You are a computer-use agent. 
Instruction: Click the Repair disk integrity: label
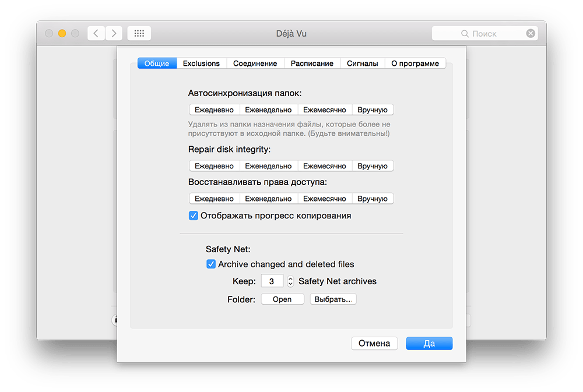[229, 149]
